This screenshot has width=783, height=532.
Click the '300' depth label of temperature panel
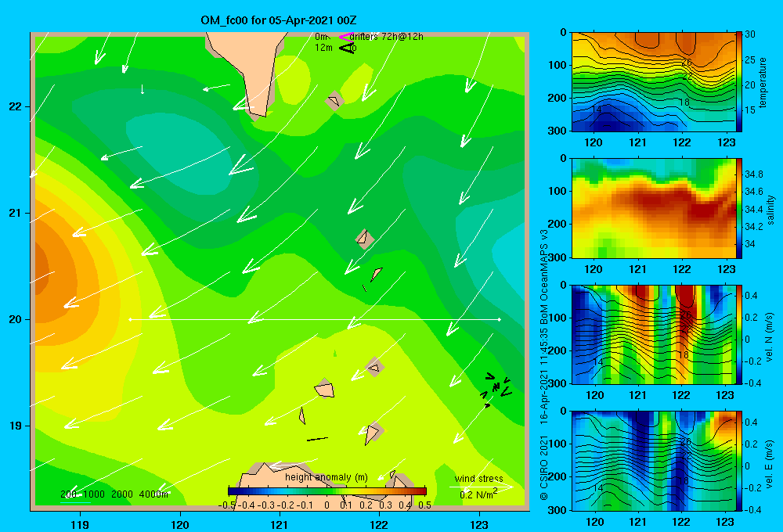point(557,130)
